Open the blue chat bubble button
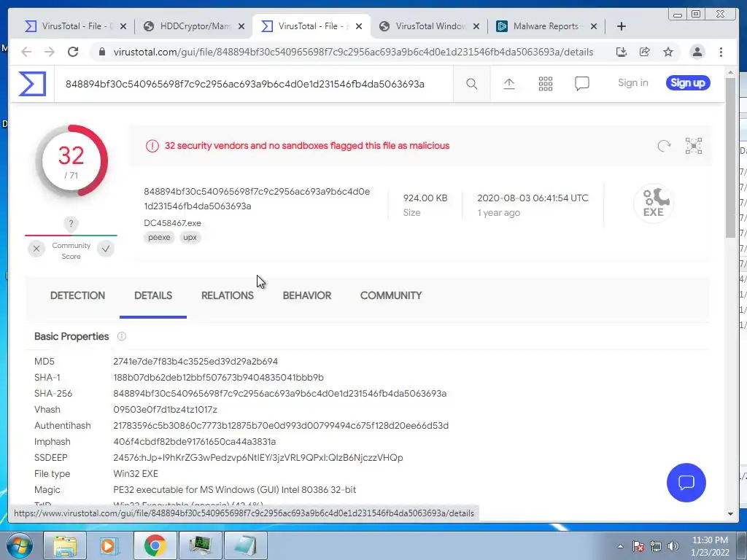 tap(686, 483)
